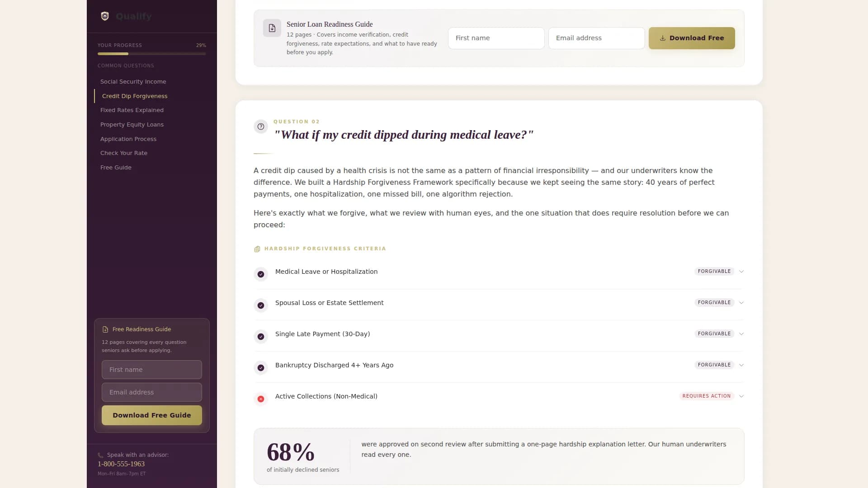Expand the Spousal Loss or Estate Settlement details
The width and height of the screenshot is (868, 488).
click(741, 302)
